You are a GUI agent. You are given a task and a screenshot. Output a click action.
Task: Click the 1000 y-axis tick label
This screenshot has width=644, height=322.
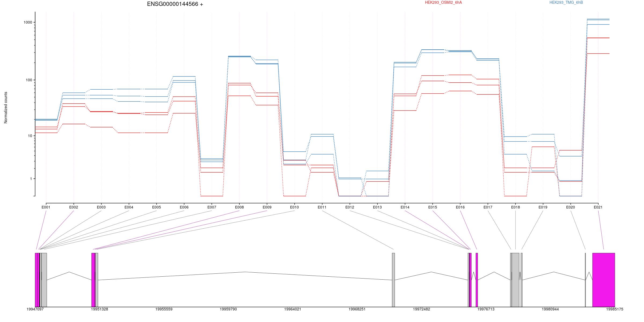(28, 22)
